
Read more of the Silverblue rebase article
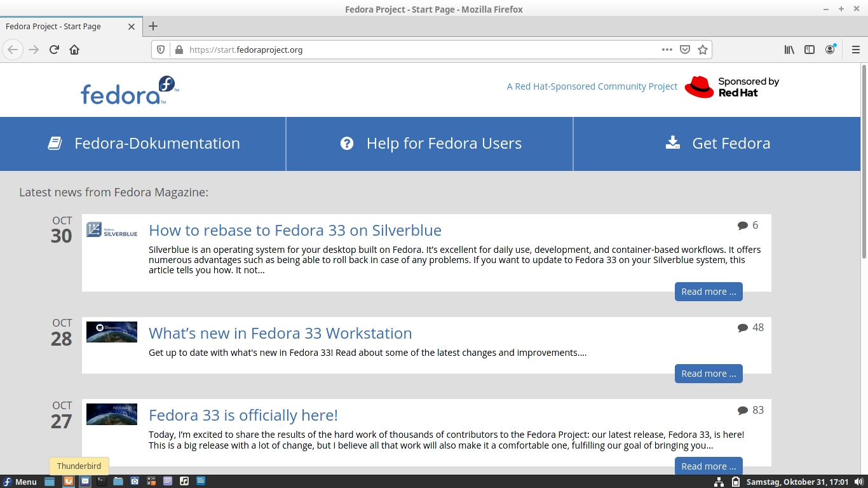point(709,292)
